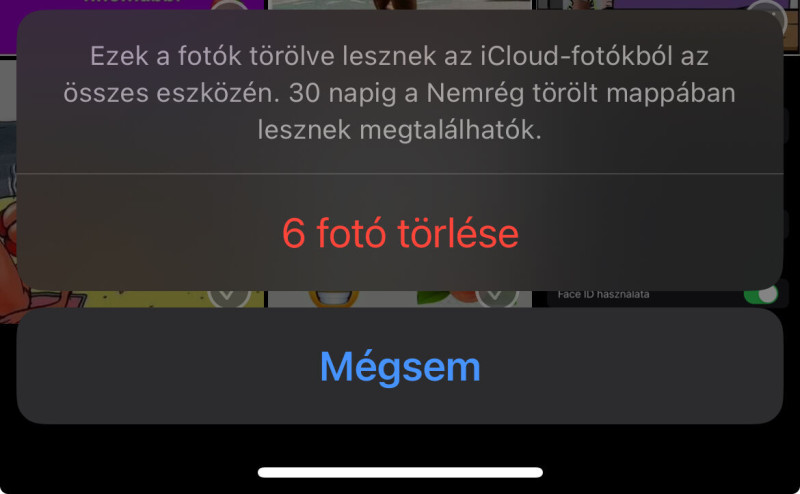The width and height of the screenshot is (800, 494).
Task: Tap the iCloud deletion warning message text
Action: [x=400, y=93]
